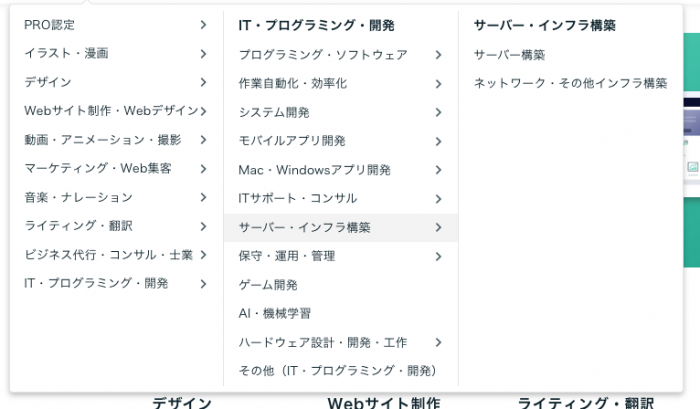
Task: Click arrow icon for Mac・Windowsアプリ開発
Action: [438, 170]
